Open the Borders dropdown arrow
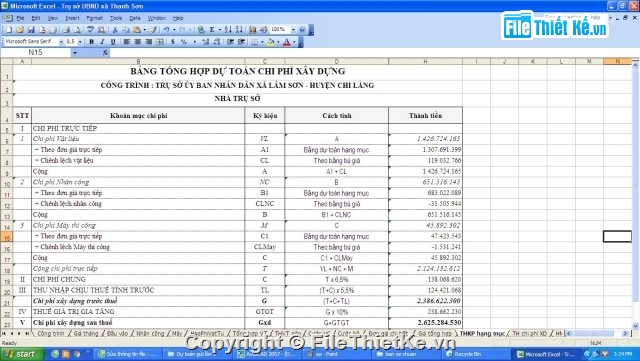 (x=262, y=42)
